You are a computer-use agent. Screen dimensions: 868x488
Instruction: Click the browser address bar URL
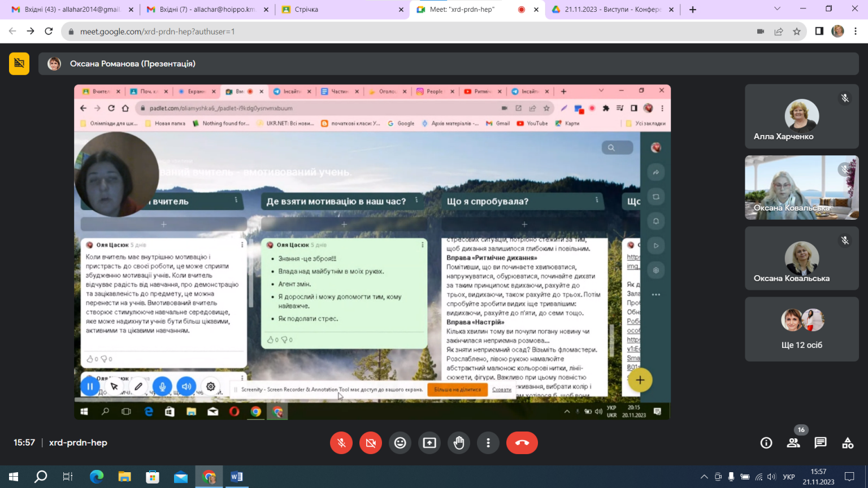pos(157,32)
